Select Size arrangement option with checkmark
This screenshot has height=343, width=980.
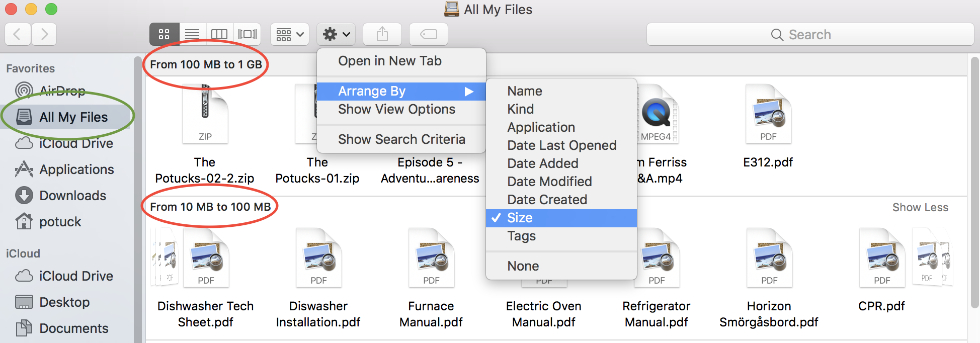[520, 218]
